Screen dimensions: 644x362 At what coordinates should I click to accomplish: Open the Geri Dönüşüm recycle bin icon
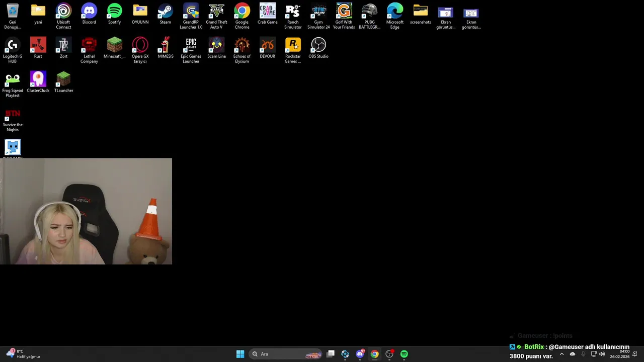coord(13,16)
